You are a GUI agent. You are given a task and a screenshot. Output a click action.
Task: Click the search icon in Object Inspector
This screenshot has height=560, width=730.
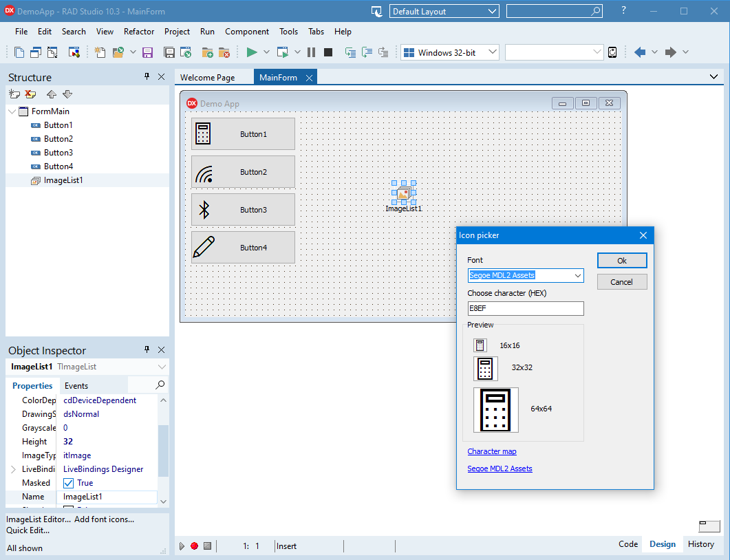160,385
